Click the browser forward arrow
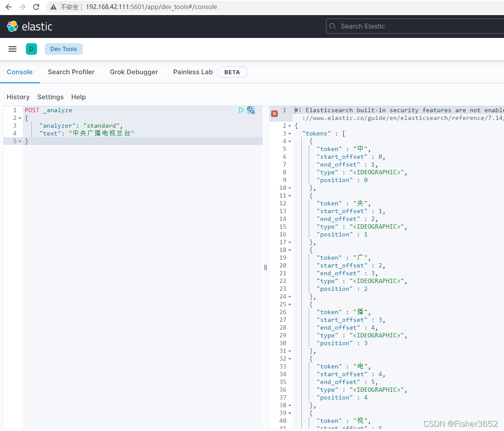504x431 pixels. 22,7
